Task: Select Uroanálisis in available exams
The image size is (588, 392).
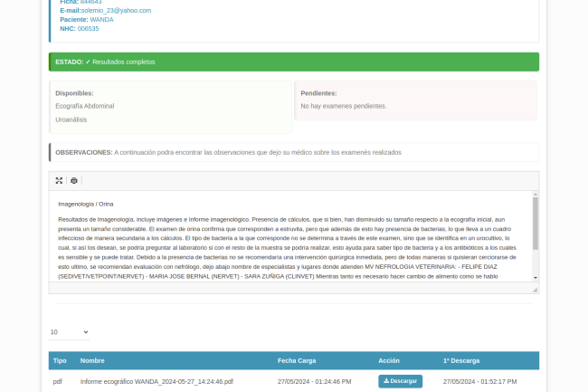Action: (71, 120)
